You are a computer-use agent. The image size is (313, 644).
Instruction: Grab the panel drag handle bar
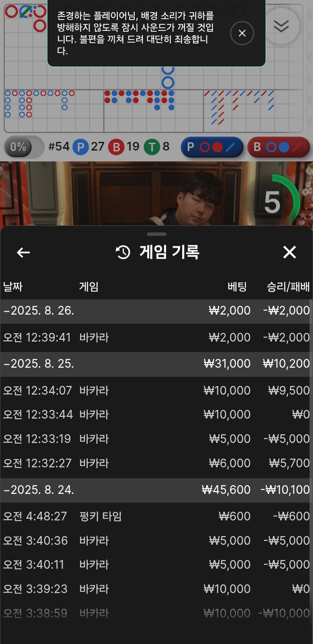pyautogui.click(x=156, y=234)
